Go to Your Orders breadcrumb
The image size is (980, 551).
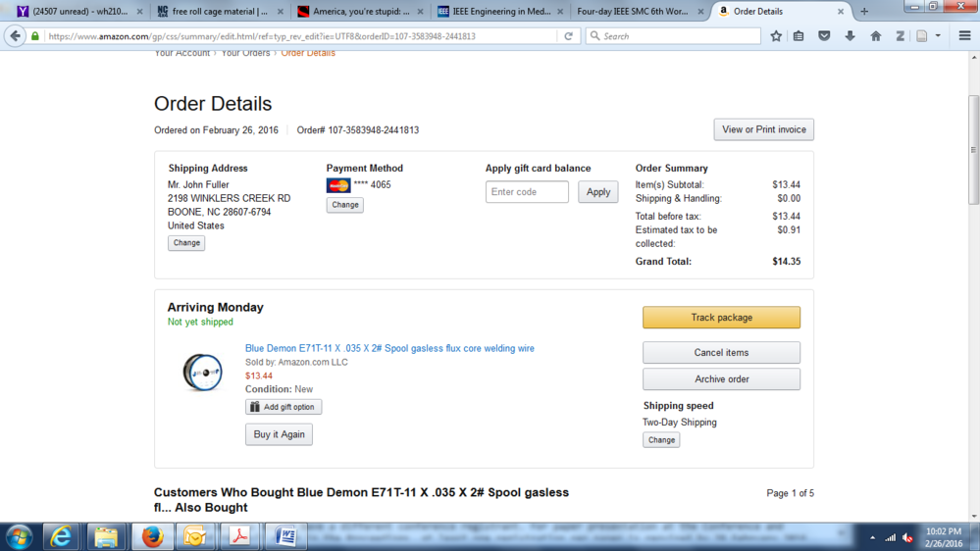[x=245, y=53]
